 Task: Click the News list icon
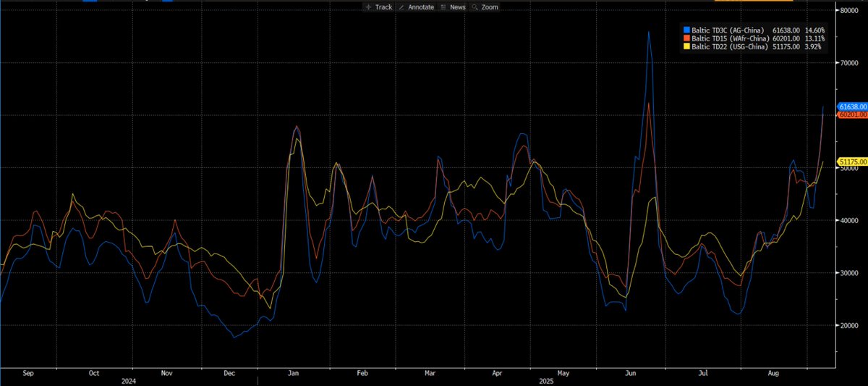[x=443, y=7]
